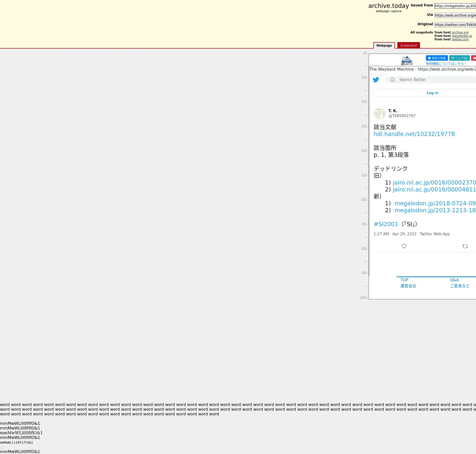Open archive.org snapshots host link
The height and width of the screenshot is (454, 476).
[x=460, y=32]
